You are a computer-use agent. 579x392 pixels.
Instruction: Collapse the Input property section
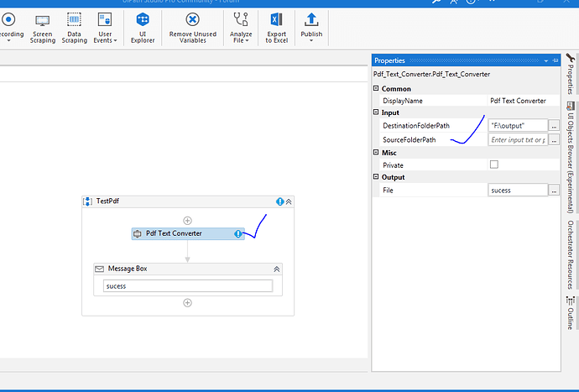376,112
